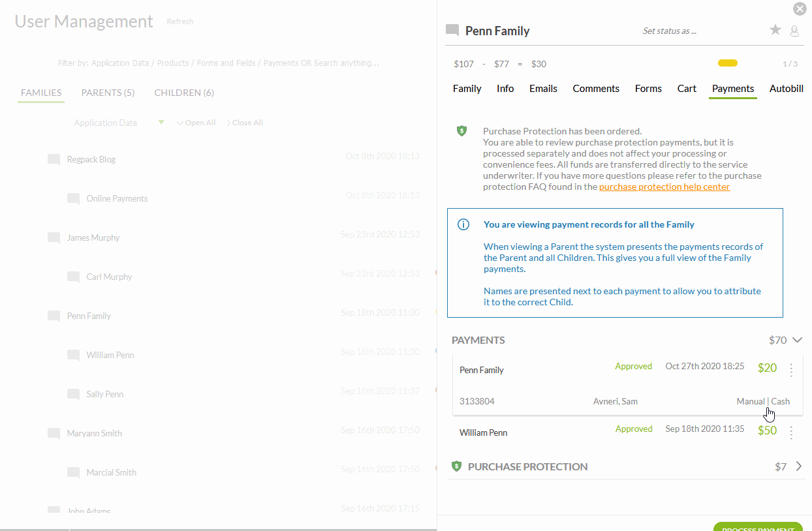Open the Application Date sort dropdown
The height and width of the screenshot is (531, 812).
pos(161,123)
